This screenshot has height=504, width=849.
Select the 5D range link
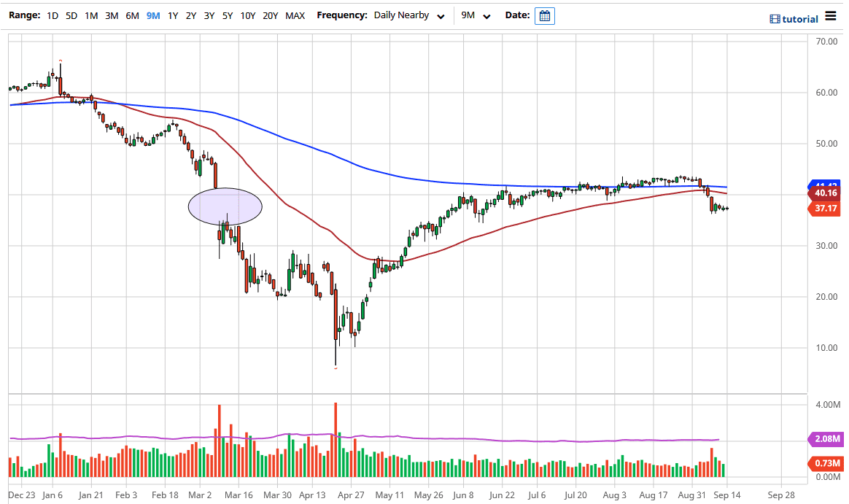pyautogui.click(x=71, y=15)
